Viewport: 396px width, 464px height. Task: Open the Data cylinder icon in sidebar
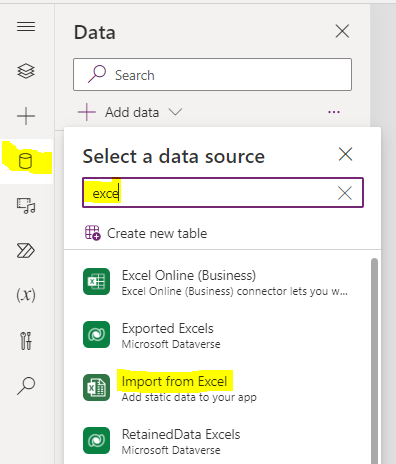coord(26,161)
